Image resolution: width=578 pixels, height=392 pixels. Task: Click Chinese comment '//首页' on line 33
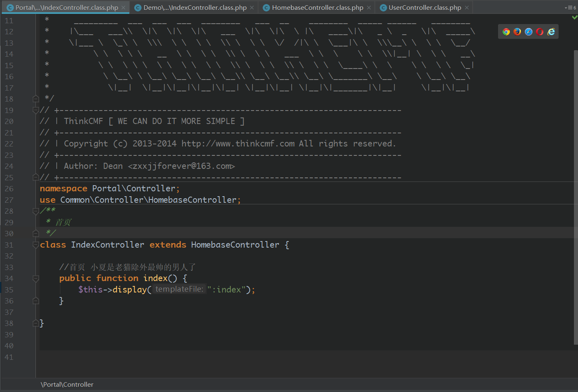tap(72, 267)
